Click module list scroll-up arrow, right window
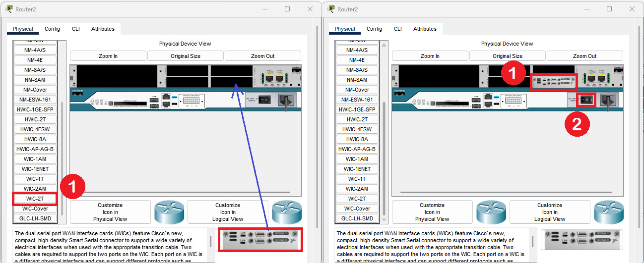644x263 pixels. click(383, 45)
